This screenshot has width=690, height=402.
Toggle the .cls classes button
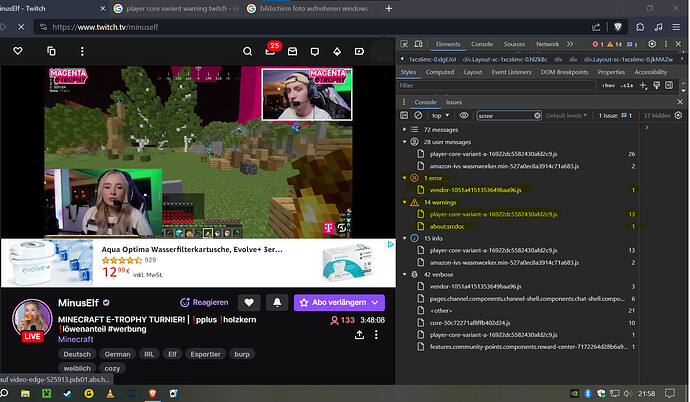click(627, 85)
